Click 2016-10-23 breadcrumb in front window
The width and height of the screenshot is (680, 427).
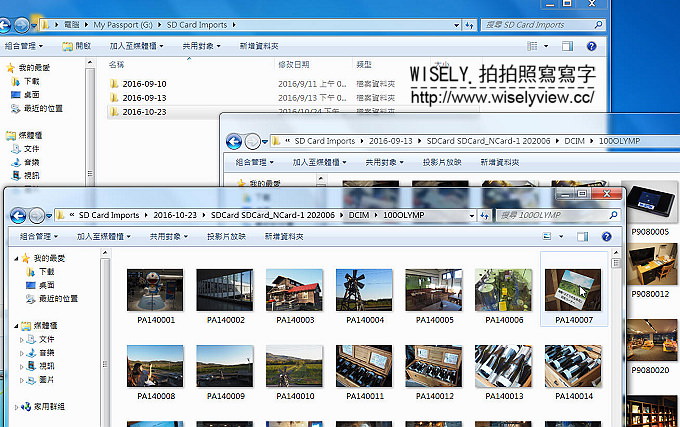[x=175, y=215]
